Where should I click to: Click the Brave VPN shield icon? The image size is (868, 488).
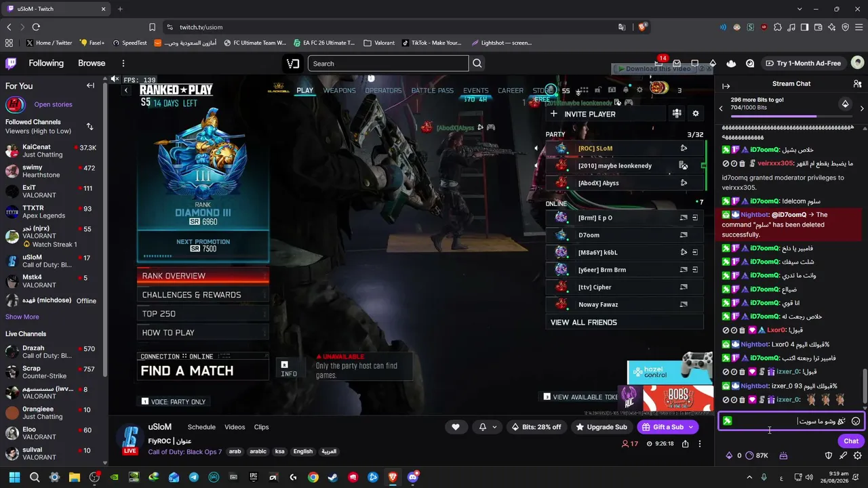846,27
